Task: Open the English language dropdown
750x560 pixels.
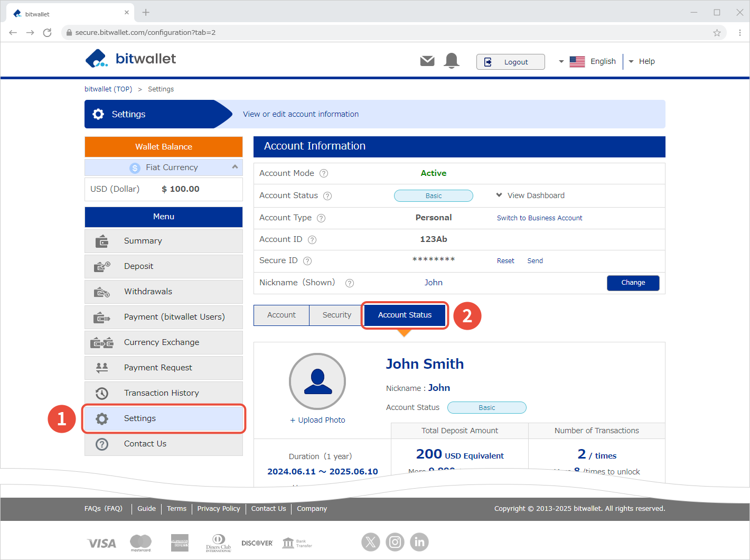Action: 587,62
